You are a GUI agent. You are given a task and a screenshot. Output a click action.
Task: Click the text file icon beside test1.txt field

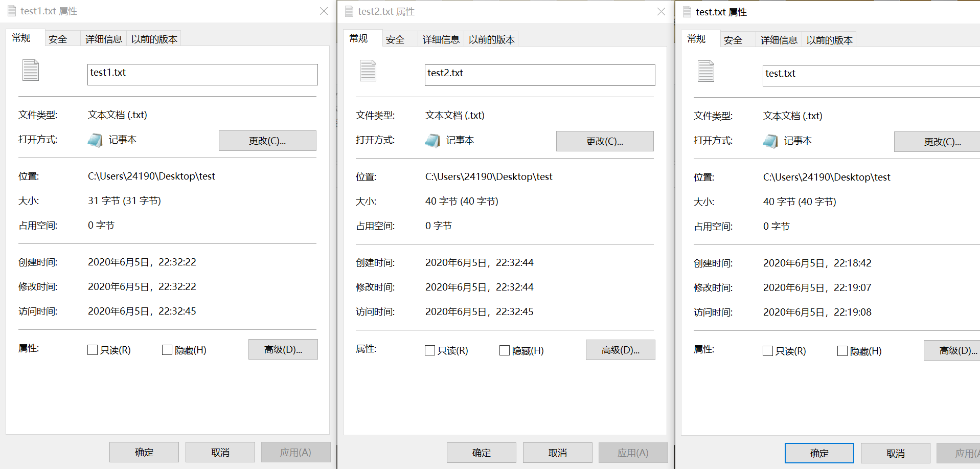[30, 71]
